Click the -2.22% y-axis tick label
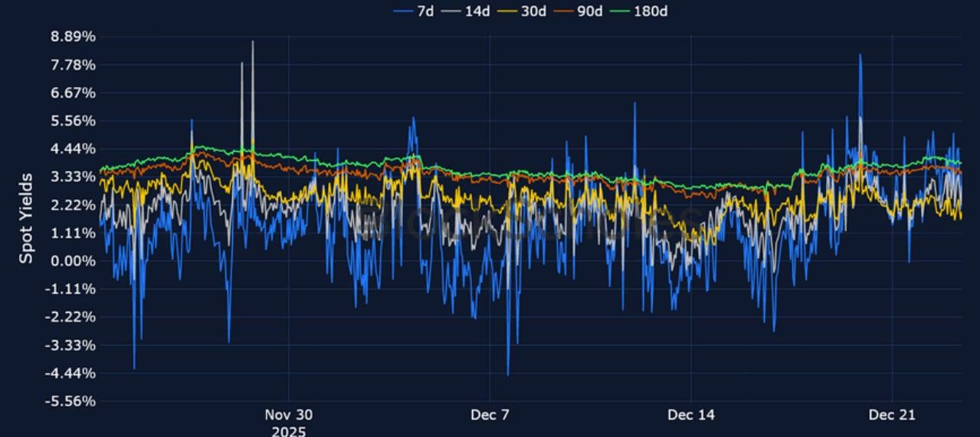Image resolution: width=980 pixels, height=437 pixels. 71,317
